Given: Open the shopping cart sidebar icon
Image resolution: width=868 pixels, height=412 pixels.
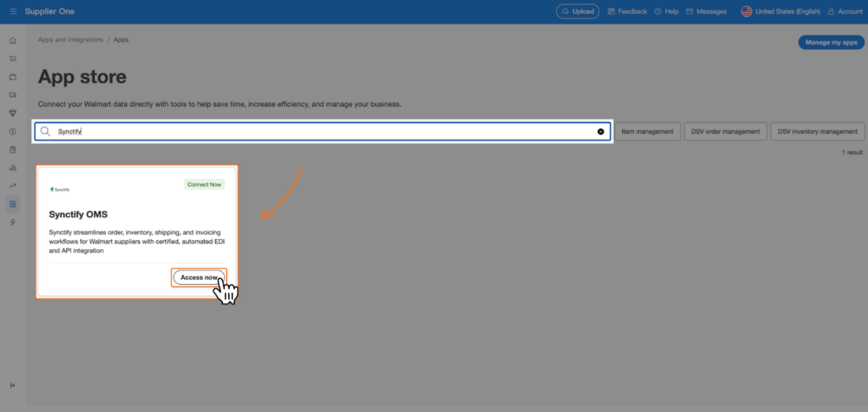Looking at the screenshot, I should point(13,58).
